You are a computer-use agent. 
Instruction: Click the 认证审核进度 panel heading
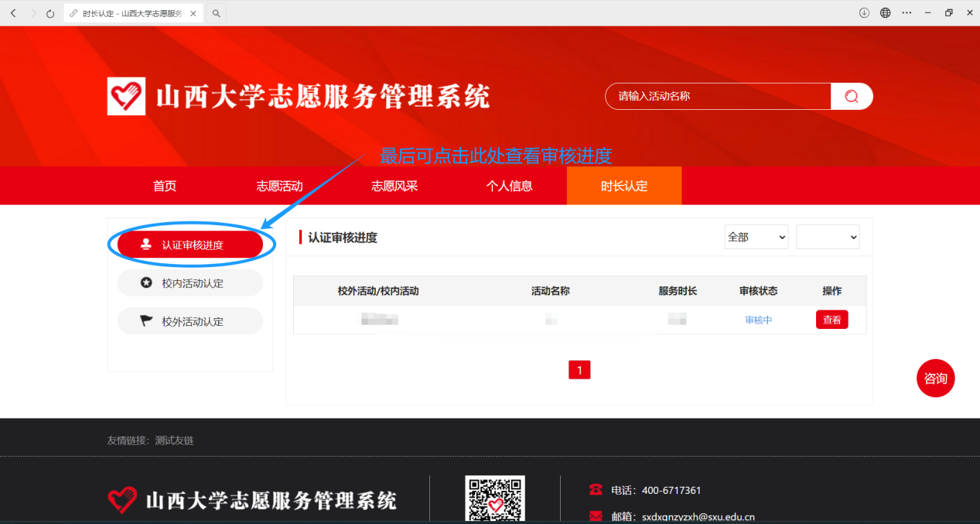click(x=343, y=238)
